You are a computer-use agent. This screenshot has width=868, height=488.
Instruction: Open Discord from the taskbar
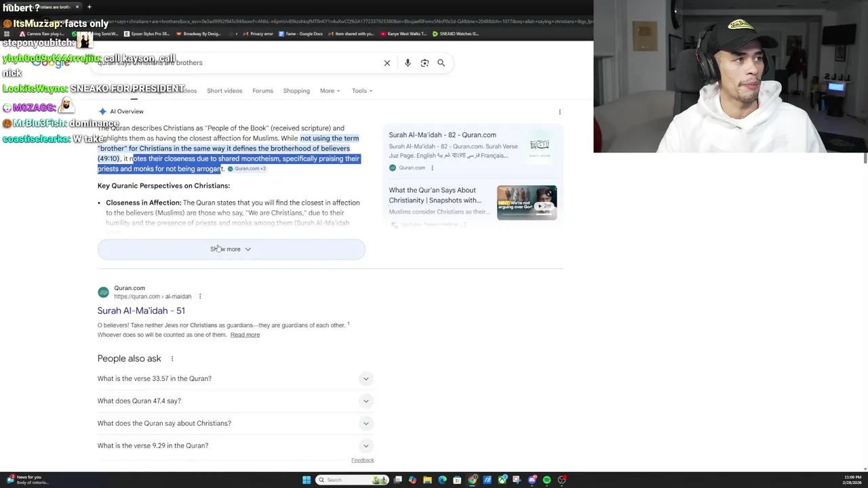(x=532, y=480)
